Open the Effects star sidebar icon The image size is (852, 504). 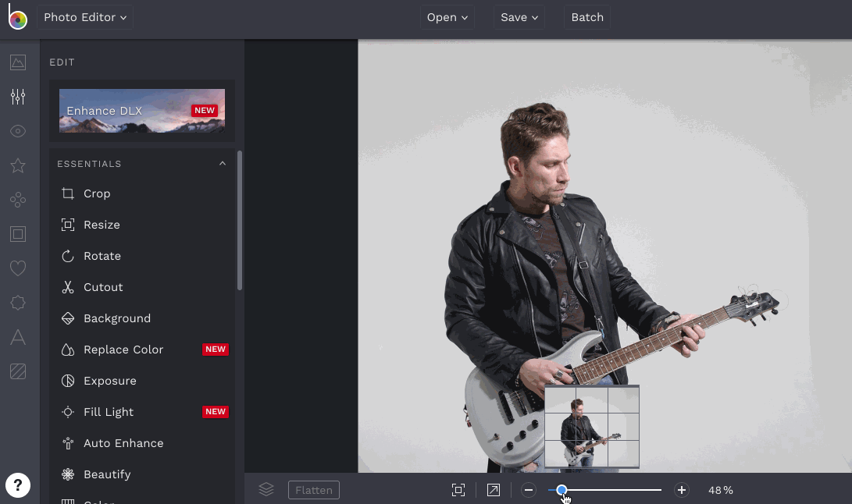18,165
